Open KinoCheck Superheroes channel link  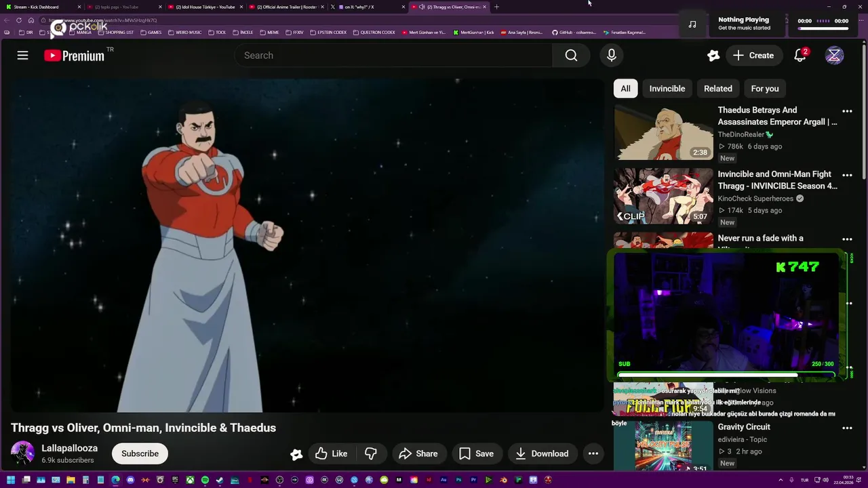[755, 199]
